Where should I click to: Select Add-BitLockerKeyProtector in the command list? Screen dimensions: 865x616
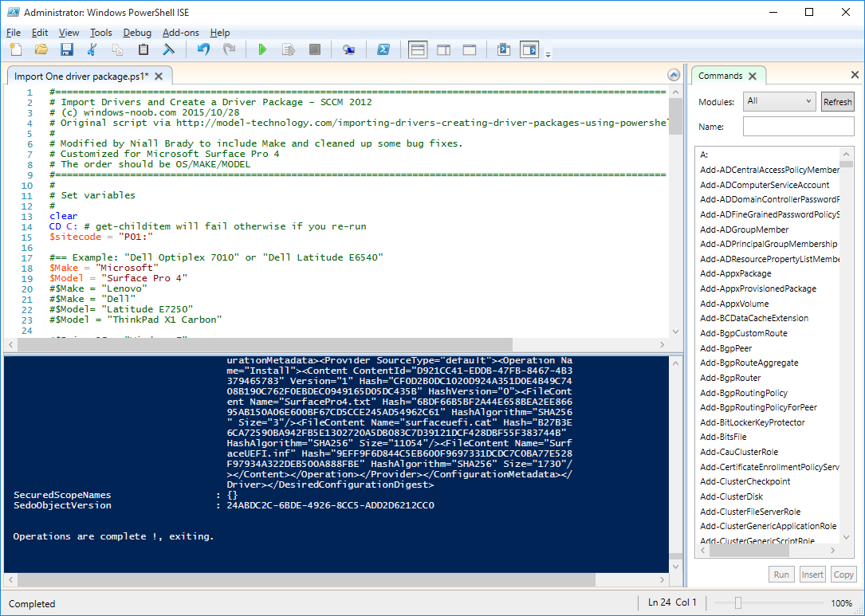coord(753,422)
